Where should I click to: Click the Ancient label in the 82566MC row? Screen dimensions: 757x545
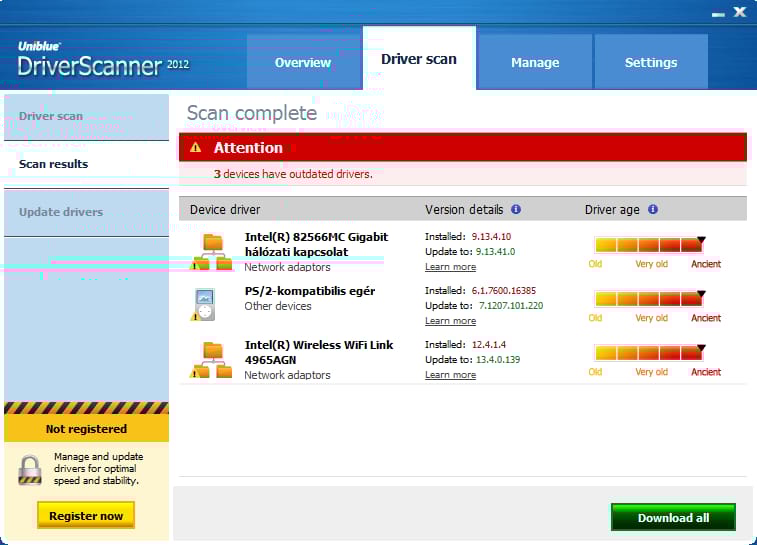pos(706,264)
